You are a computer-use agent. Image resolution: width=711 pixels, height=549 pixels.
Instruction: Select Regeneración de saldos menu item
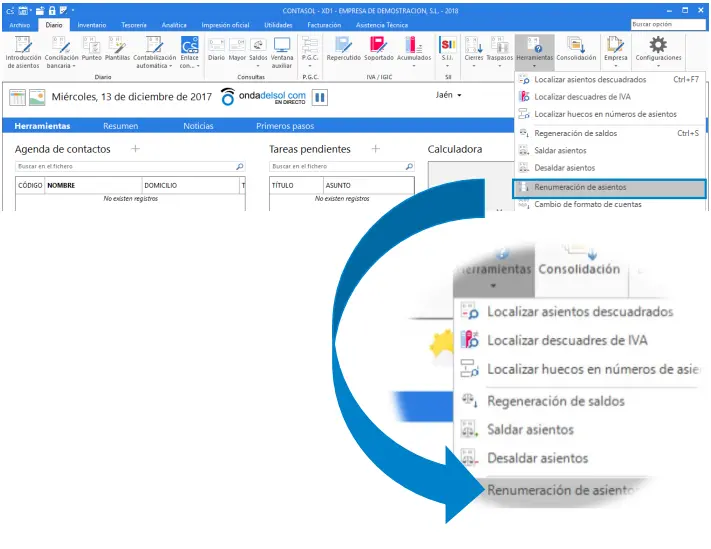coord(610,133)
